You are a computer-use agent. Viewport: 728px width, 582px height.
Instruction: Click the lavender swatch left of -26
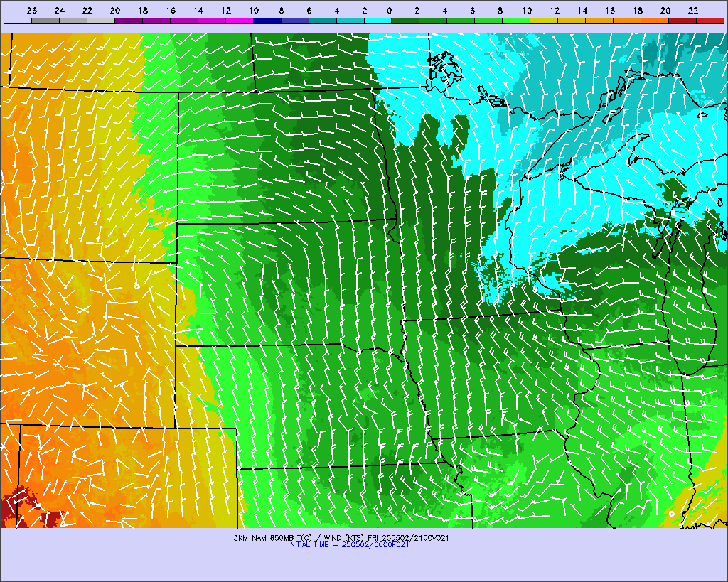coord(18,21)
